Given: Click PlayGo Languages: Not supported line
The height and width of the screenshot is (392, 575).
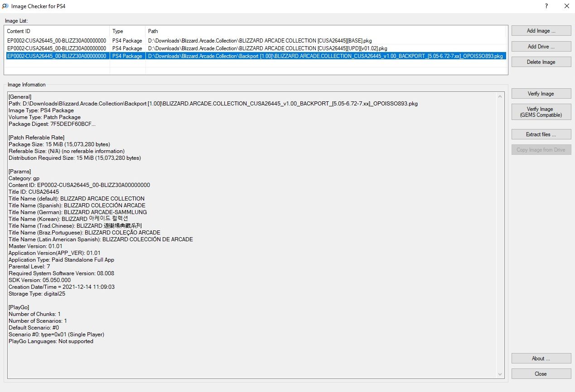Looking at the screenshot, I should coord(51,341).
